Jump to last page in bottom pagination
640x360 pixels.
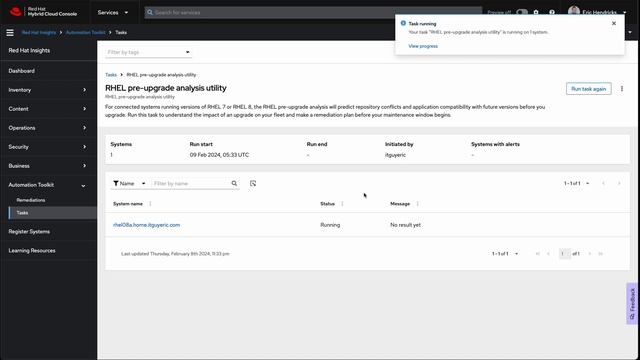click(x=600, y=254)
